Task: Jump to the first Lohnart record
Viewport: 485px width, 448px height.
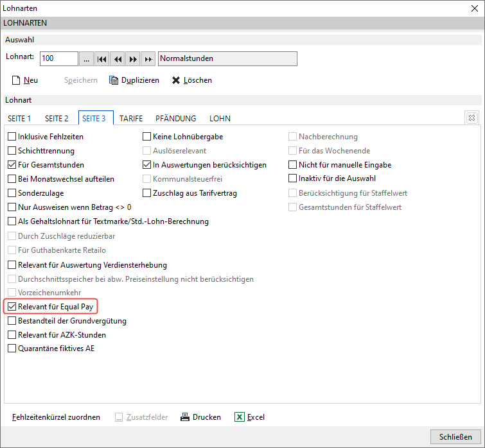Action: pos(101,58)
